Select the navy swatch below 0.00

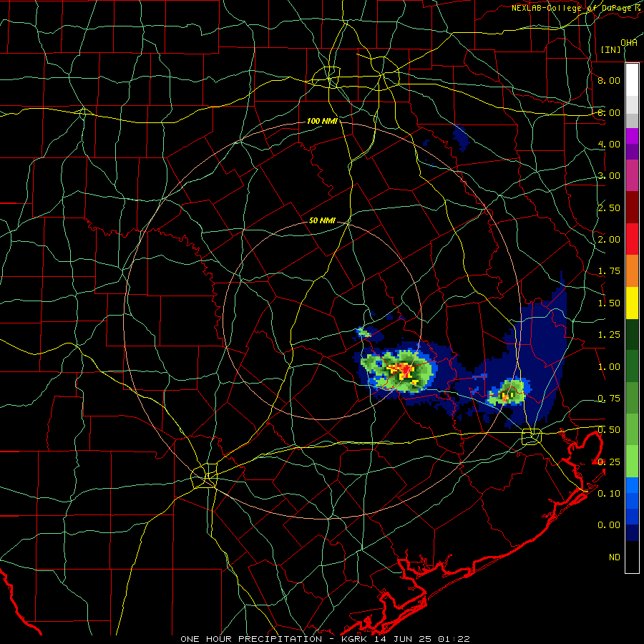(632, 532)
